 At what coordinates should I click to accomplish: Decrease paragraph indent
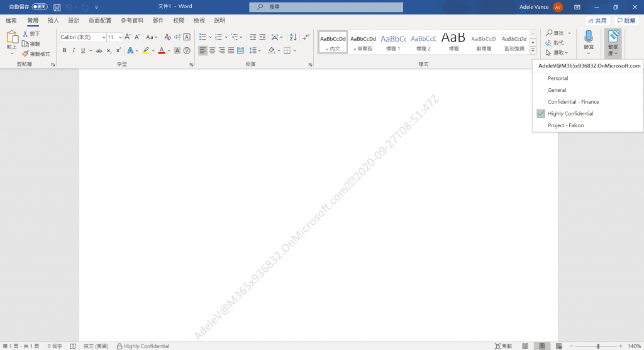[x=253, y=37]
